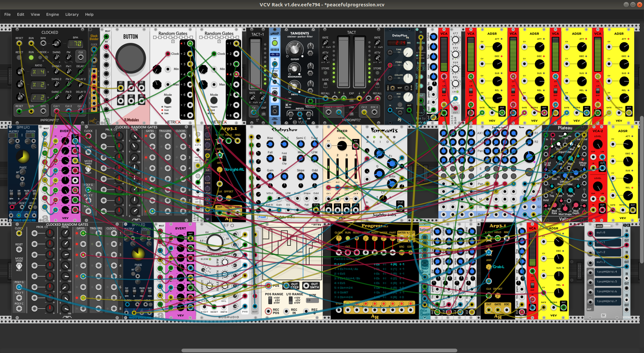The width and height of the screenshot is (644, 353).
Task: Click the RESET LED button on Clocked
Action: 19,58
